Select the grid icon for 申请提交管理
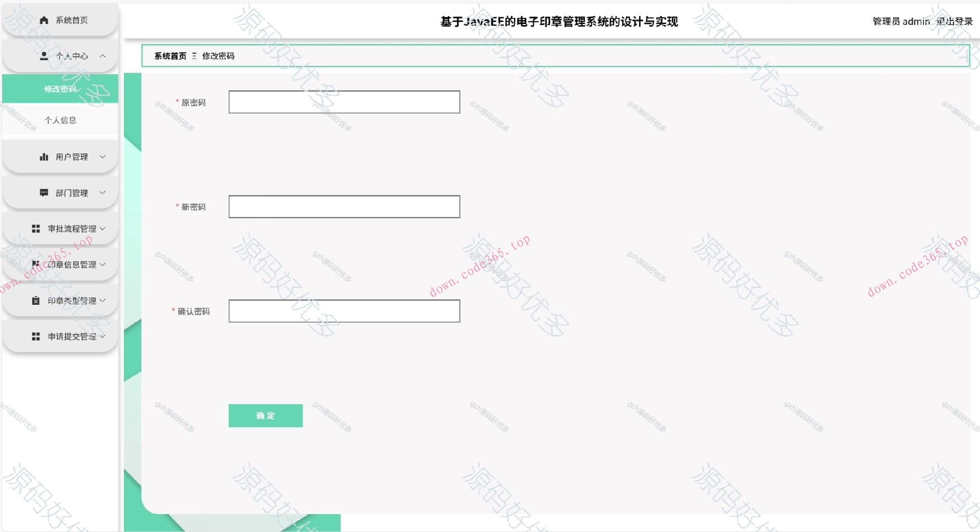 35,336
